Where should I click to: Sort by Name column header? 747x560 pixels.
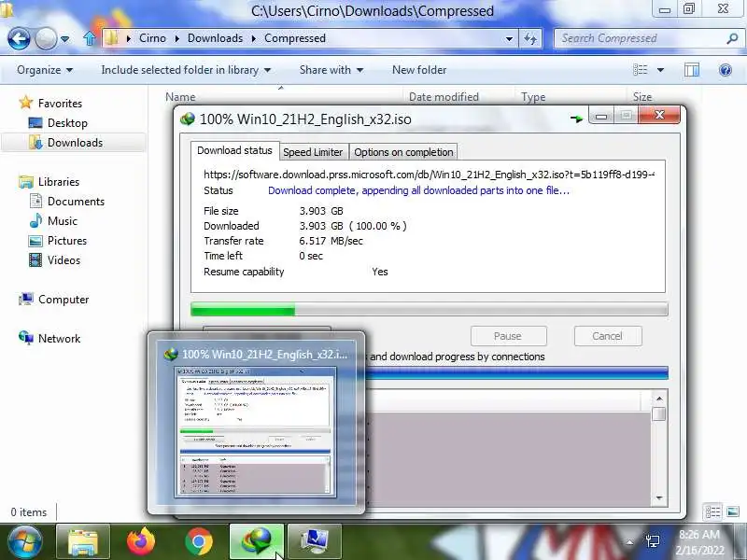180,97
